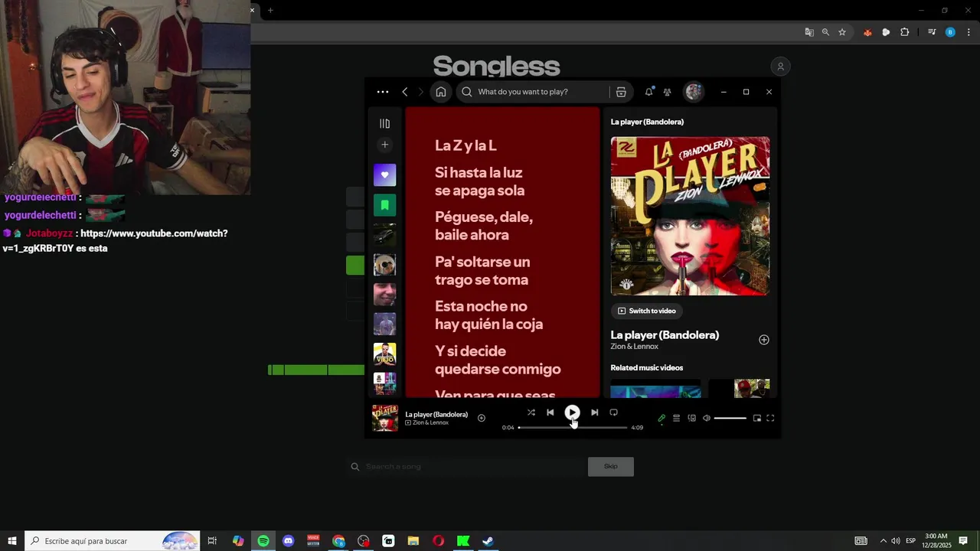The width and height of the screenshot is (980, 551).
Task: Click the La Player album cover in the side panel
Action: [690, 216]
